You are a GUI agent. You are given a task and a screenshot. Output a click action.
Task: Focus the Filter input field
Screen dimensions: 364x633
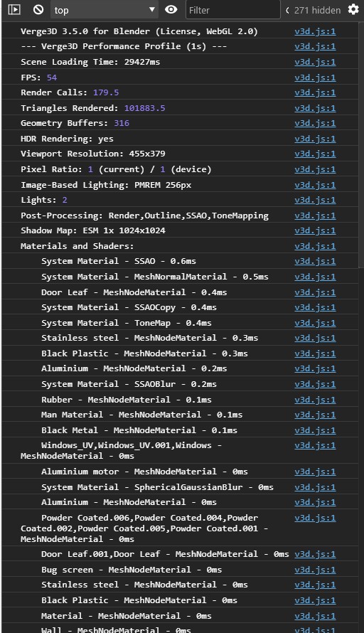click(233, 10)
